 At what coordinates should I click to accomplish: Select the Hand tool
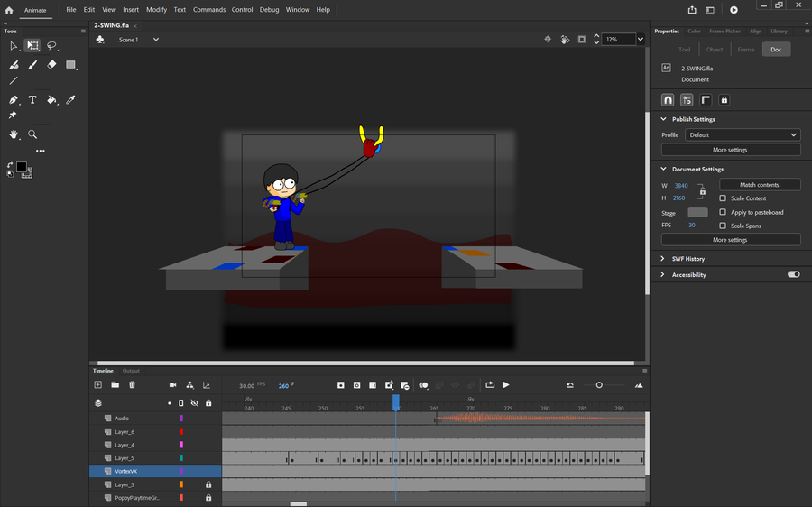[x=14, y=134]
